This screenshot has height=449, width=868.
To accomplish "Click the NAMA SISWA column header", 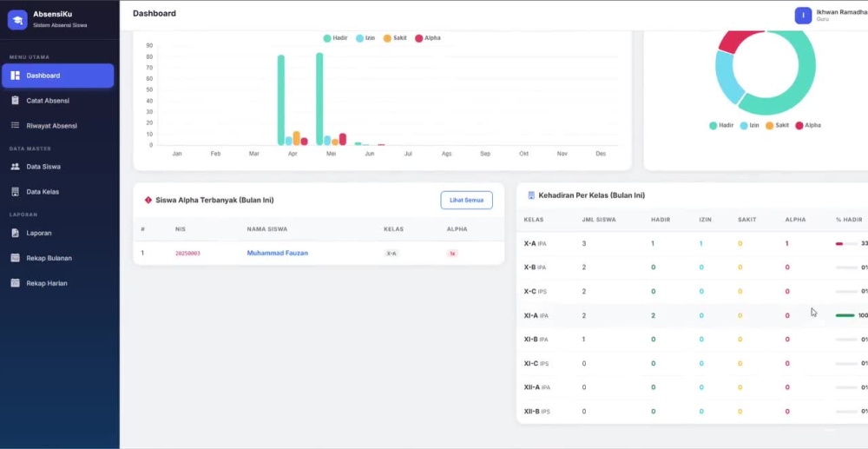I will [266, 229].
